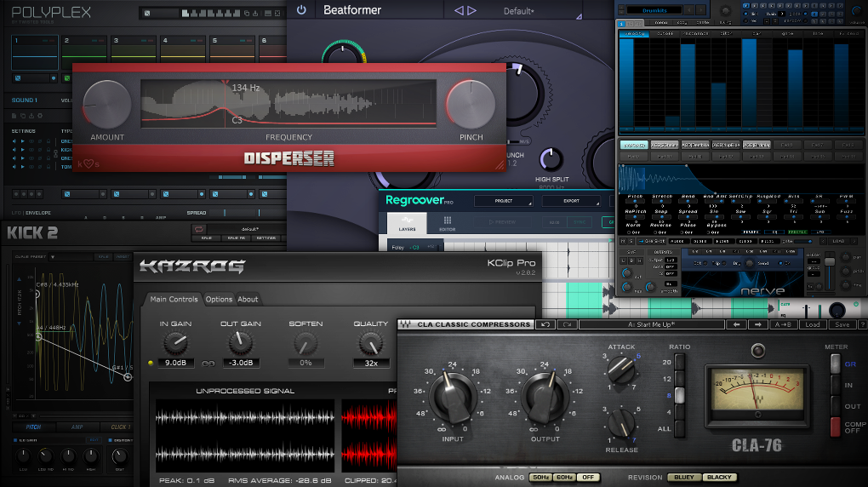The height and width of the screenshot is (487, 868).
Task: Click Kick 2 pitch range up arrow
Action: 20,279
